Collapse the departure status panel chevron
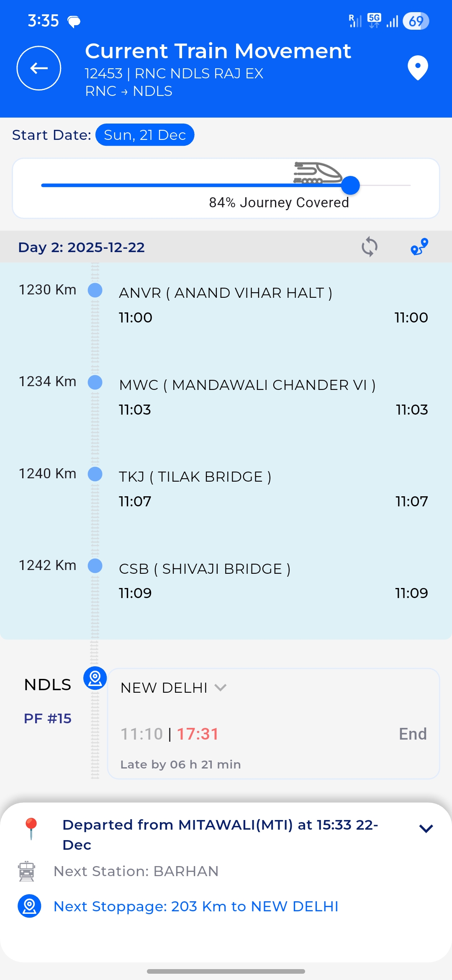This screenshot has width=452, height=980. [426, 828]
